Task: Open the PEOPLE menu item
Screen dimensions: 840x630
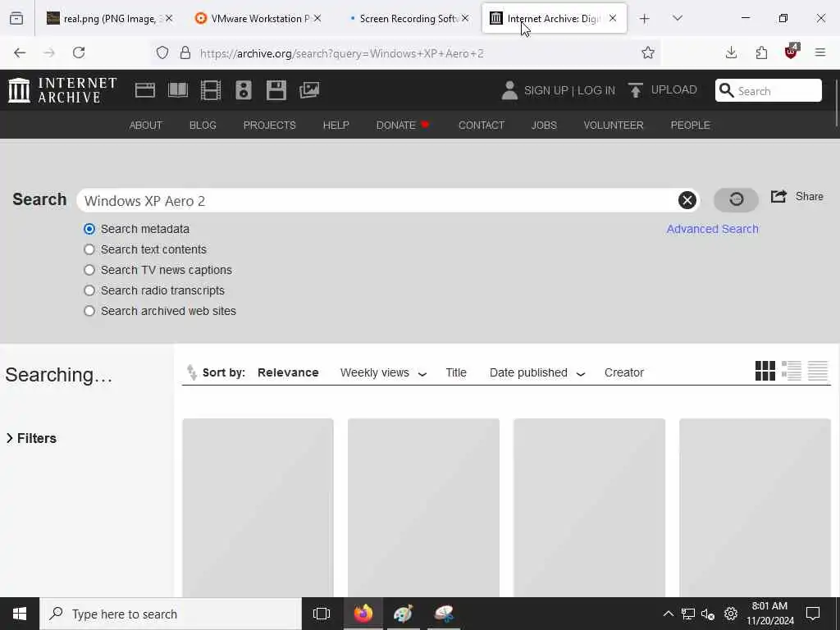Action: point(690,125)
